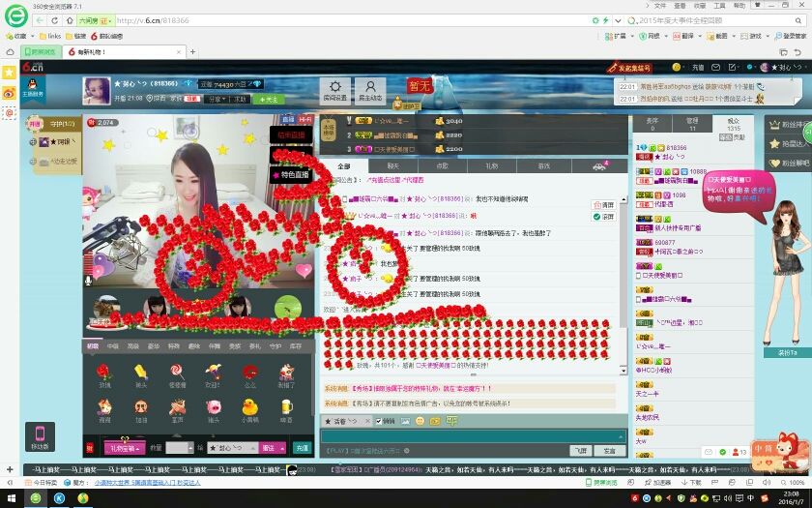Screen dimensions: 812x508
Task: Click the chat message input field
Action: coord(473,436)
